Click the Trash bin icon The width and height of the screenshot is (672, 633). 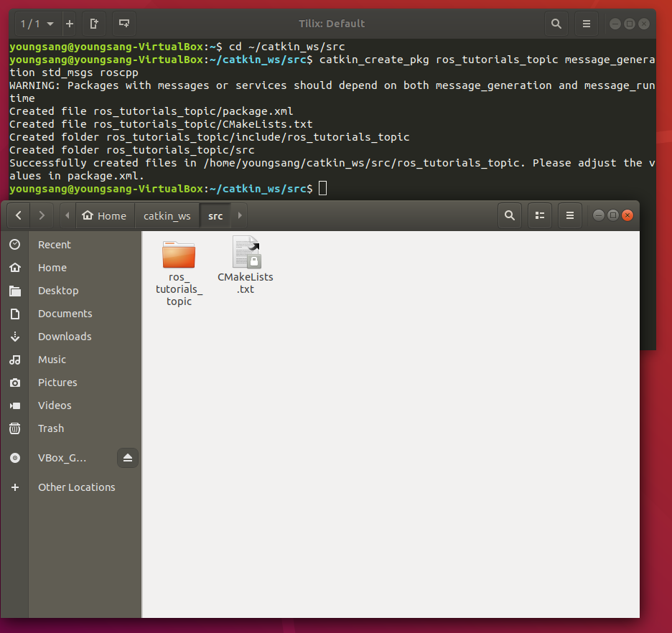coord(15,428)
